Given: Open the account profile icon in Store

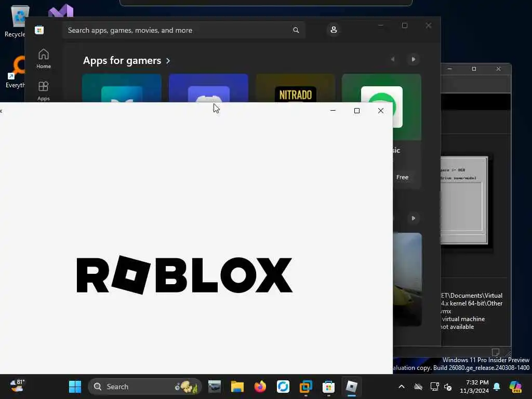Looking at the screenshot, I should tap(334, 30).
